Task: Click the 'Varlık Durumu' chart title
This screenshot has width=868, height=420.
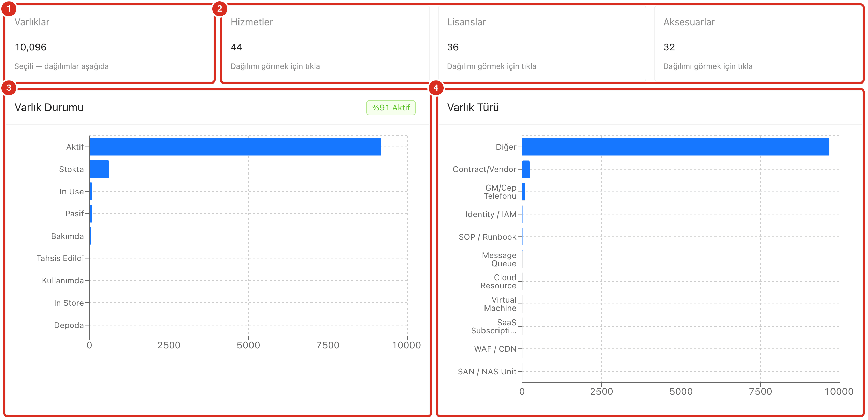Action: pos(49,108)
